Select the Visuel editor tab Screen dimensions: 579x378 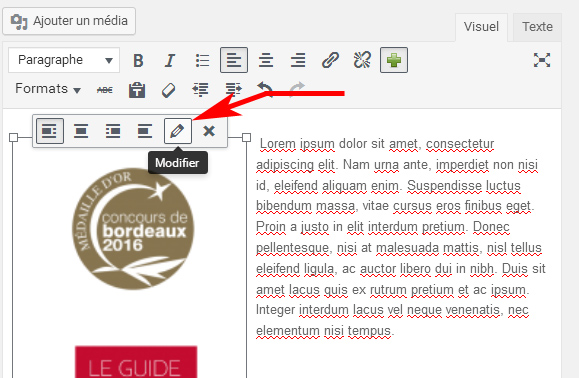tap(481, 27)
